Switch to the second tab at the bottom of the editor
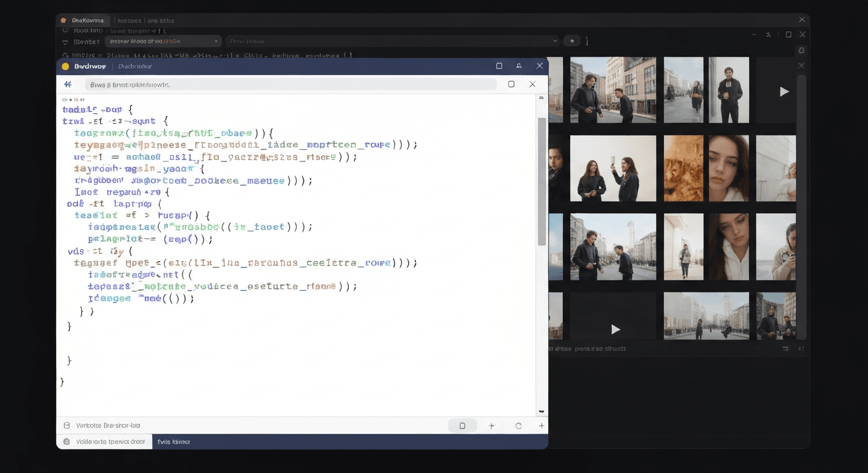The height and width of the screenshot is (473, 868). coord(174,442)
